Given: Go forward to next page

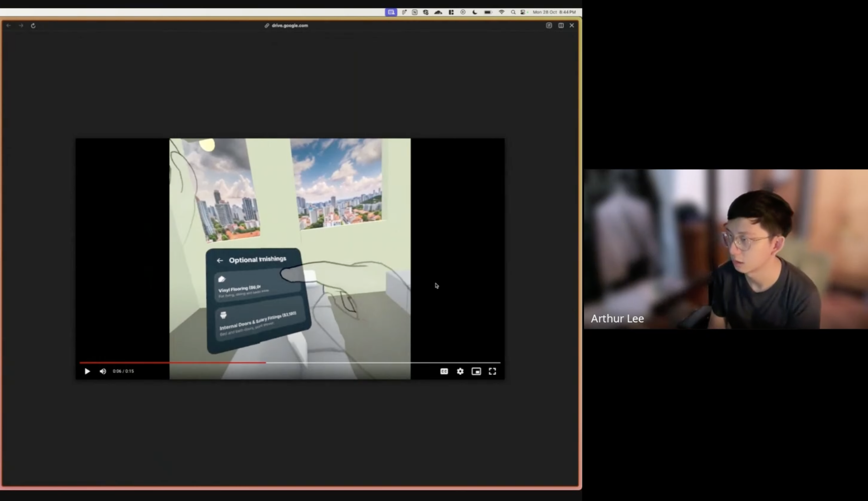Looking at the screenshot, I should point(21,25).
